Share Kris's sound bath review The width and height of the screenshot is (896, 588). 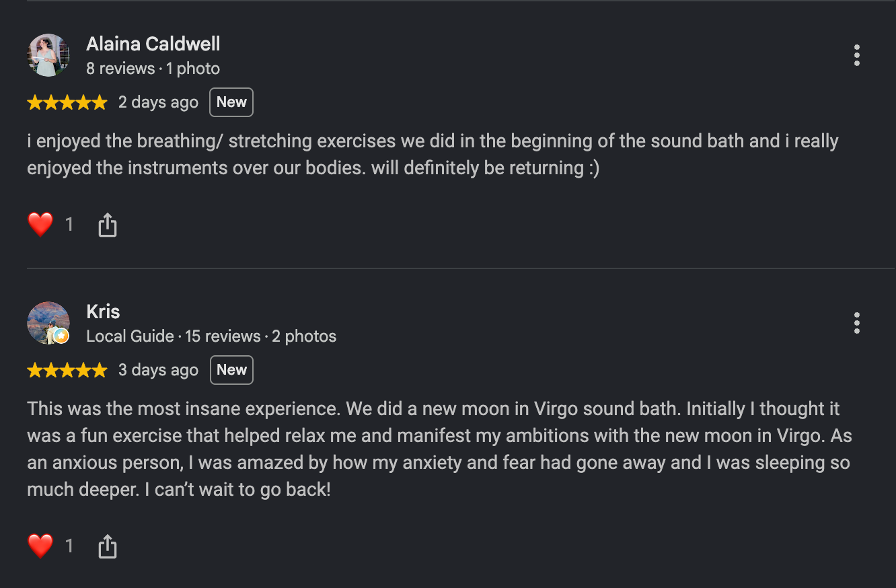[108, 546]
